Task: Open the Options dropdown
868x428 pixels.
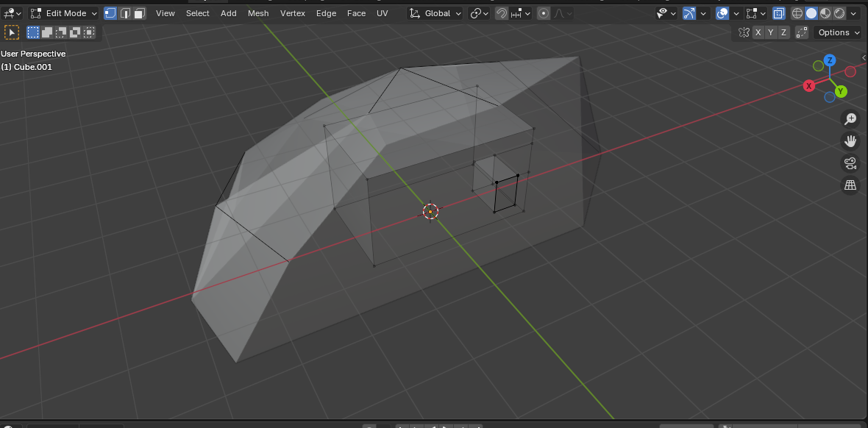Action: click(837, 32)
